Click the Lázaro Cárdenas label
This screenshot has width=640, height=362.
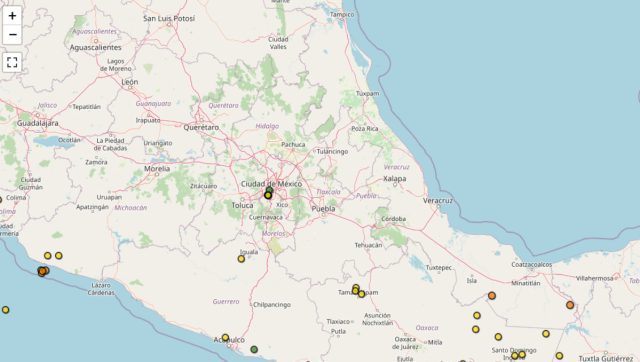101,289
